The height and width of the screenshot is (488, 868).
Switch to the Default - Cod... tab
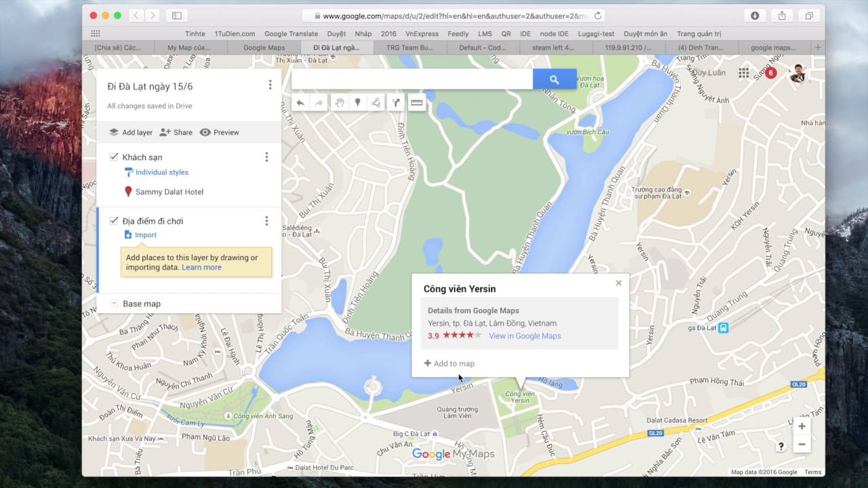pos(483,47)
